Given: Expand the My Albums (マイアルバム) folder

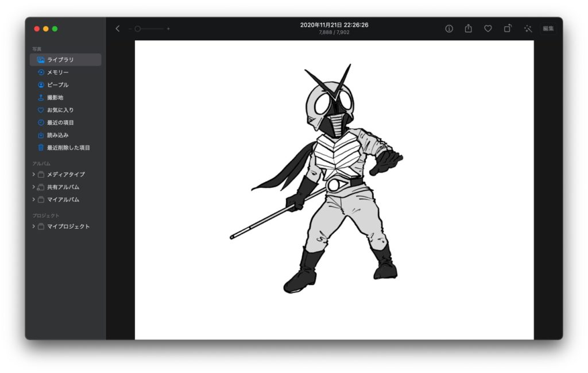Looking at the screenshot, I should pyautogui.click(x=33, y=199).
